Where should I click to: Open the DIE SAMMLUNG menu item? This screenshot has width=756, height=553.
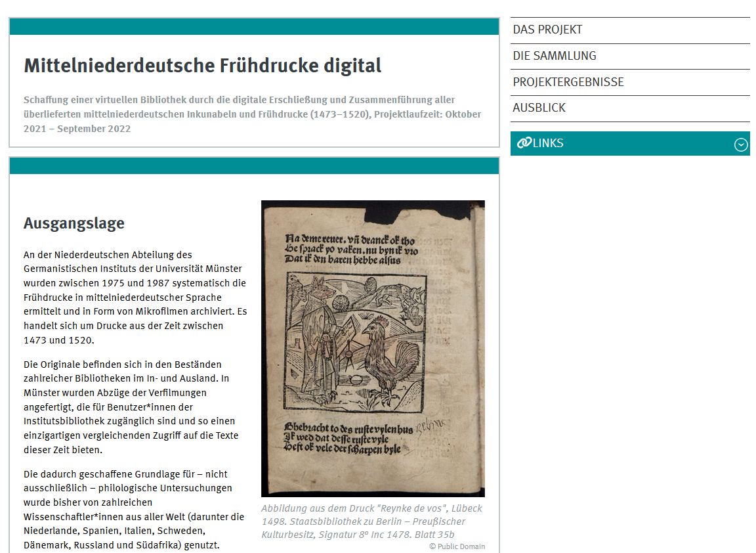tap(630, 56)
